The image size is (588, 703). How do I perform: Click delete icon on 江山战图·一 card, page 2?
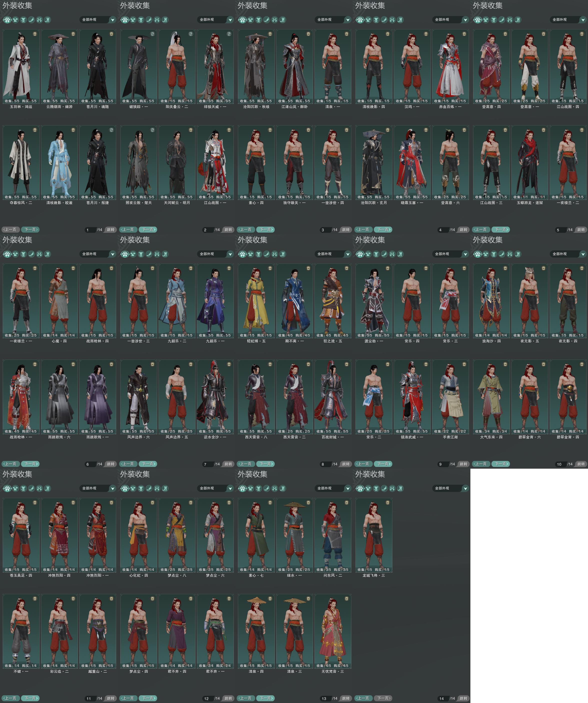(x=229, y=130)
